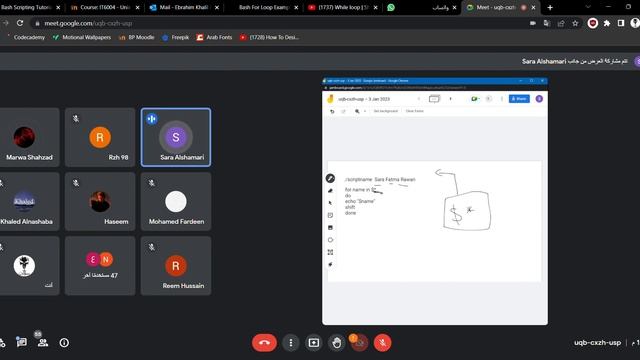The image size is (640, 360).
Task: Go to previous frame arrow in Jamboard
Action: pyautogui.click(x=418, y=99)
